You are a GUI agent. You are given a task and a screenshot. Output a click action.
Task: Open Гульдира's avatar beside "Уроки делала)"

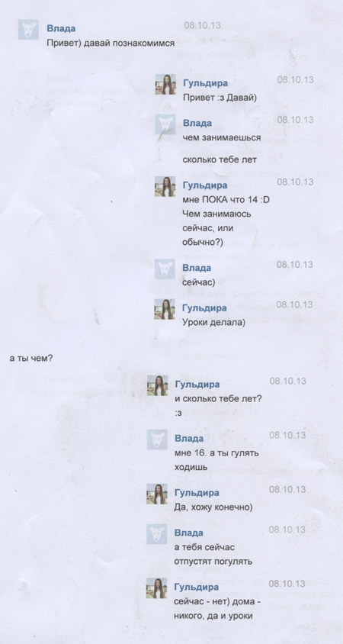pyautogui.click(x=165, y=309)
